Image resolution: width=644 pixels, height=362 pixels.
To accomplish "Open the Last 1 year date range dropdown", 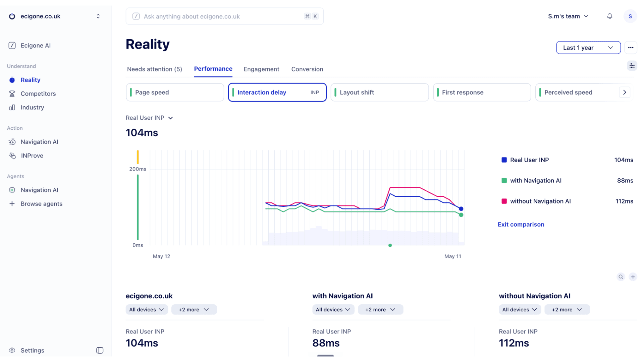I will pyautogui.click(x=588, y=48).
